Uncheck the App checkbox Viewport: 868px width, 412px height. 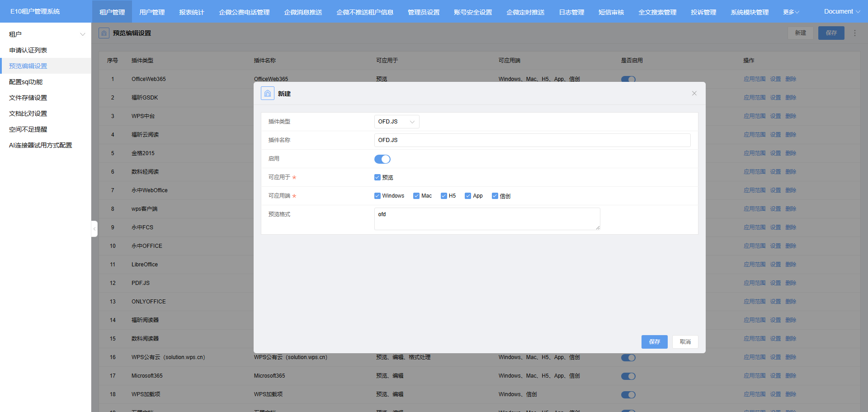468,196
